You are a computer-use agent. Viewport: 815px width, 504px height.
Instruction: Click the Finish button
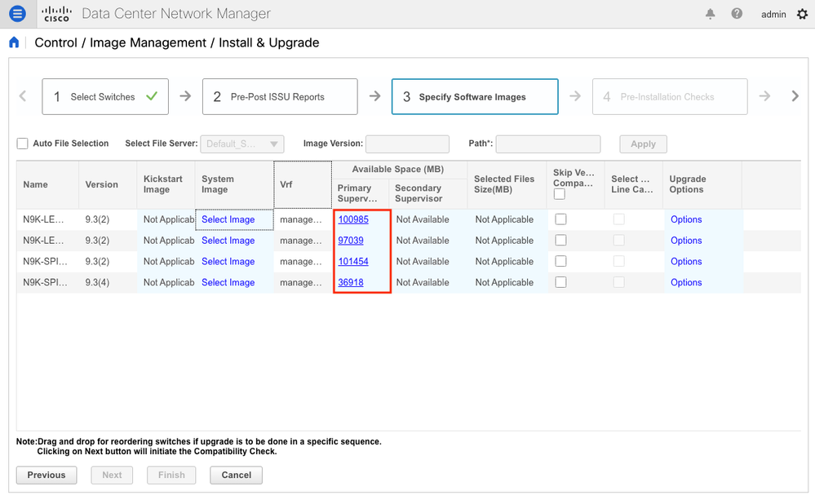[x=171, y=475]
